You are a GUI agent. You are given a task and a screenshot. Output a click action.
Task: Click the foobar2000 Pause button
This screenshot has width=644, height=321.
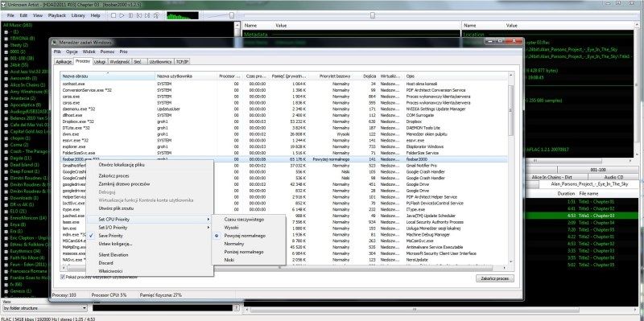coord(130,15)
